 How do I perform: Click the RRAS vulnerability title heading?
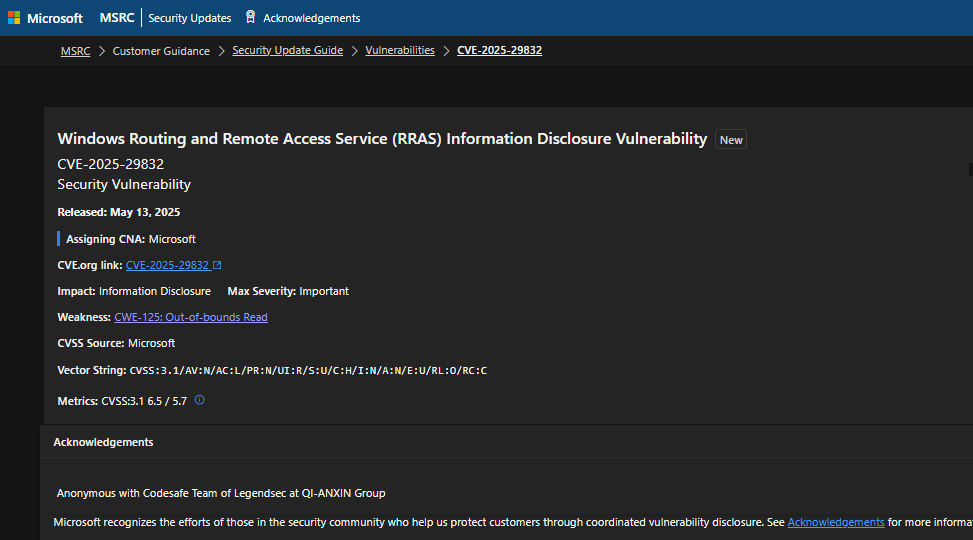(x=382, y=139)
